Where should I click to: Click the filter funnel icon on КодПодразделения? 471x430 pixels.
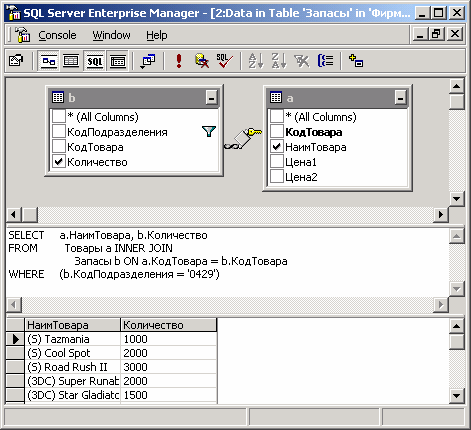pyautogui.click(x=209, y=132)
